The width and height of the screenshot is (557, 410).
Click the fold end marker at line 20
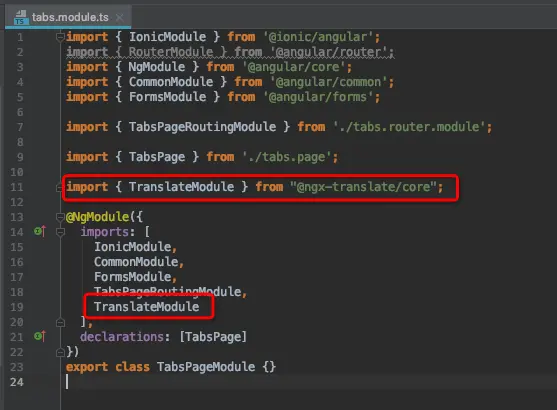point(60,322)
